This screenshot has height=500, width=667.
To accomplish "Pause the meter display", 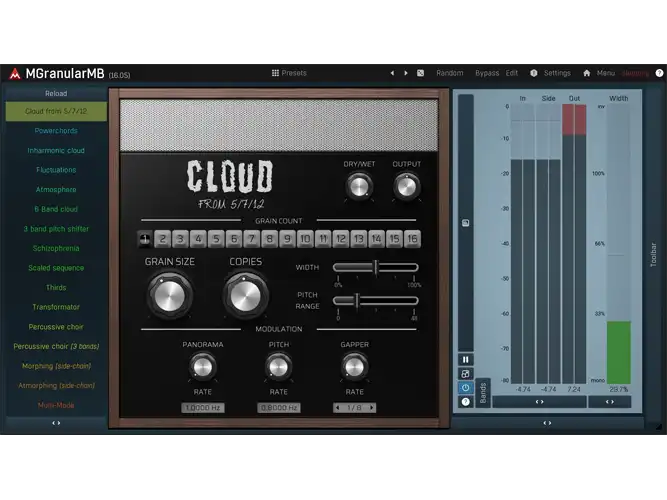I will 465,360.
